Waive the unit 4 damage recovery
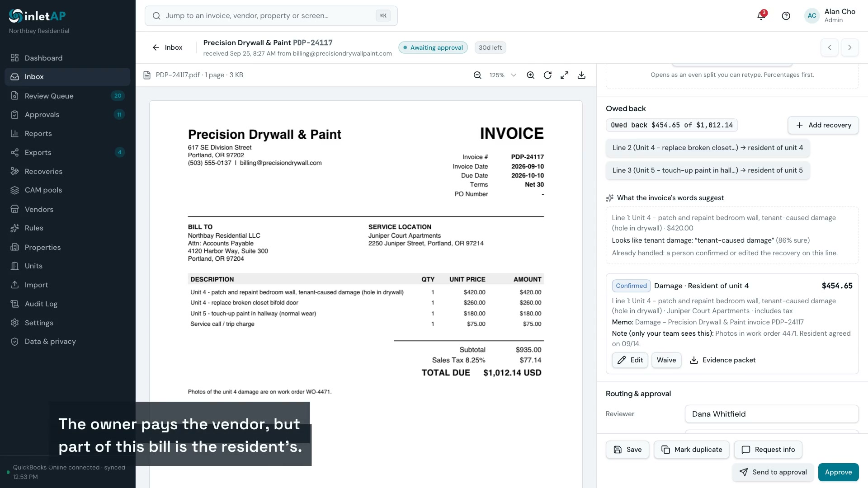868x488 pixels. point(666,360)
